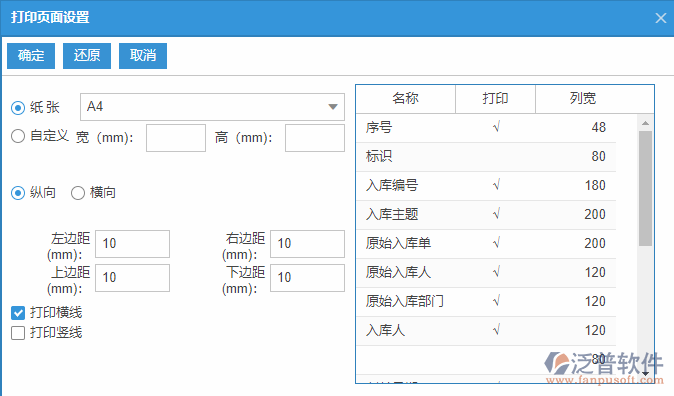Select the 自定义 radio option

point(18,136)
